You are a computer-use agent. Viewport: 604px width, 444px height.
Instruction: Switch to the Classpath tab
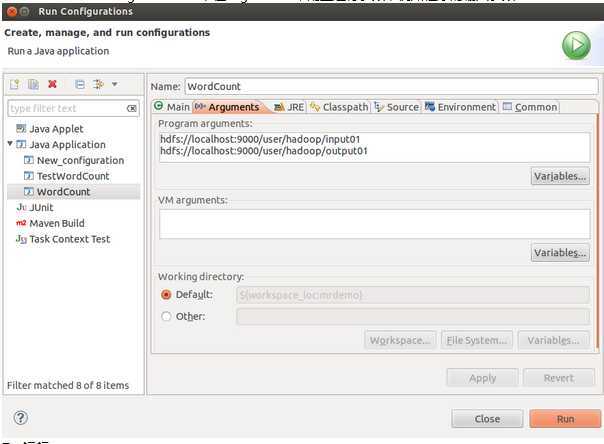(x=339, y=107)
